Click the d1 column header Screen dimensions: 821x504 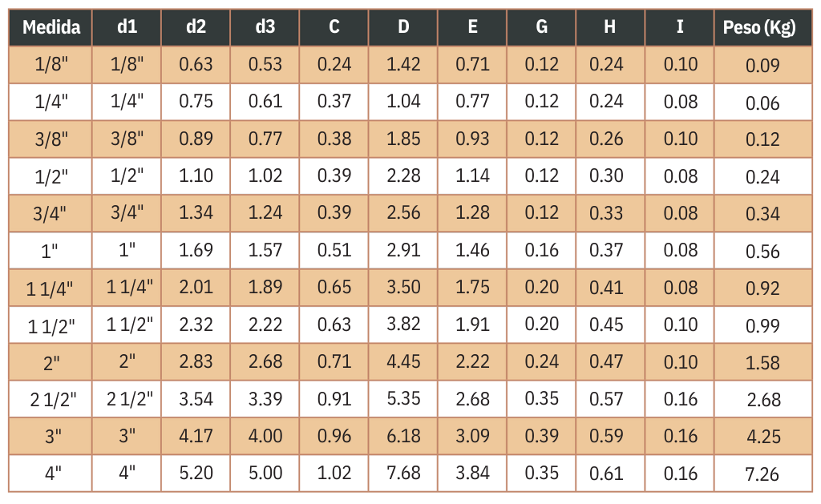coord(127,27)
